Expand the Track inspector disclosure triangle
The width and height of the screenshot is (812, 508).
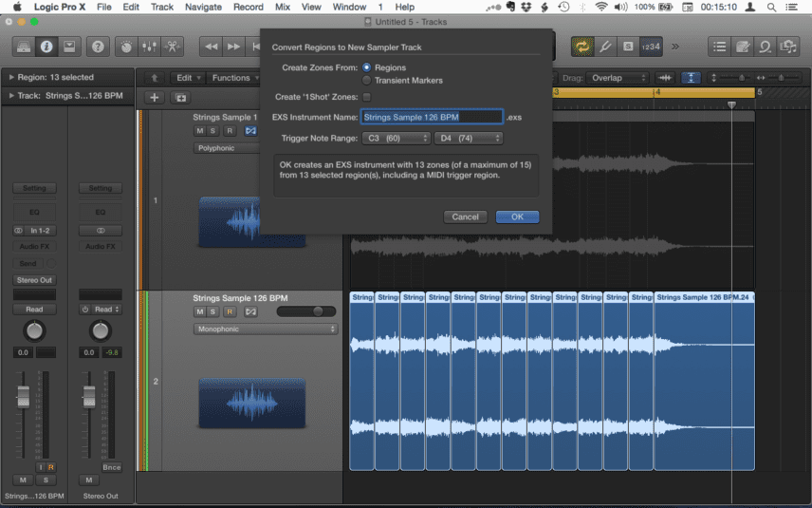pos(10,95)
